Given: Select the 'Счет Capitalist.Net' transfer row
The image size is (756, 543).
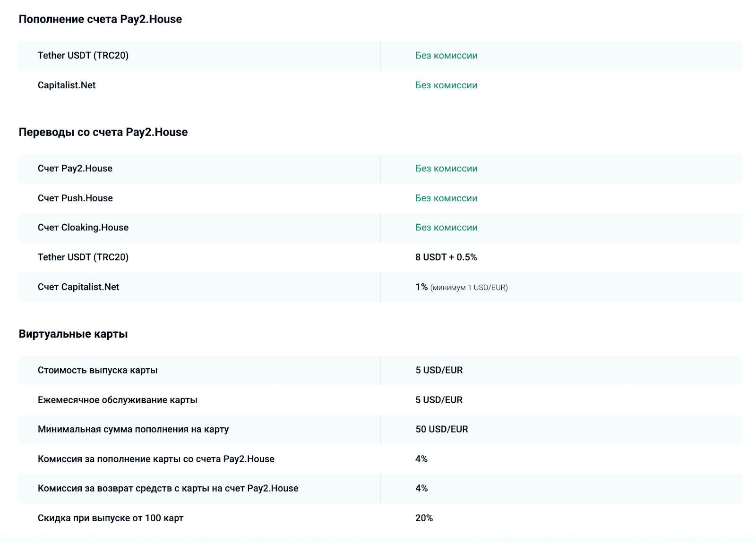Looking at the screenshot, I should point(78,287).
